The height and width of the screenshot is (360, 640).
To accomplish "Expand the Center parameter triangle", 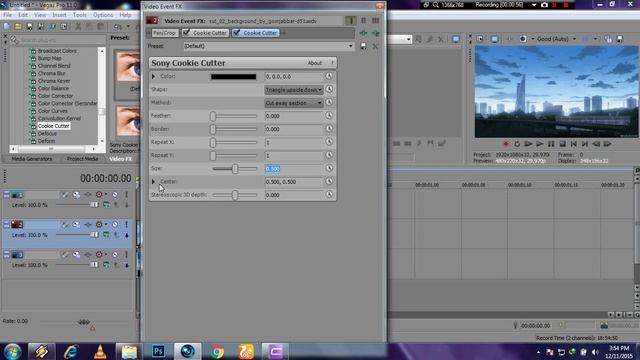I will (153, 182).
